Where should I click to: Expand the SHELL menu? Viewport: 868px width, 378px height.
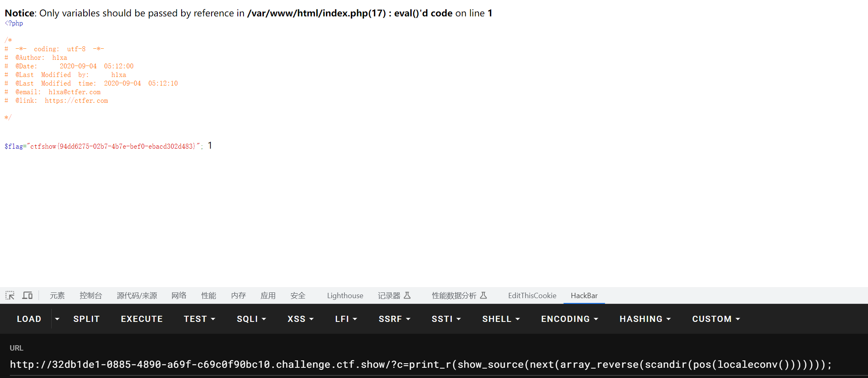click(x=501, y=319)
